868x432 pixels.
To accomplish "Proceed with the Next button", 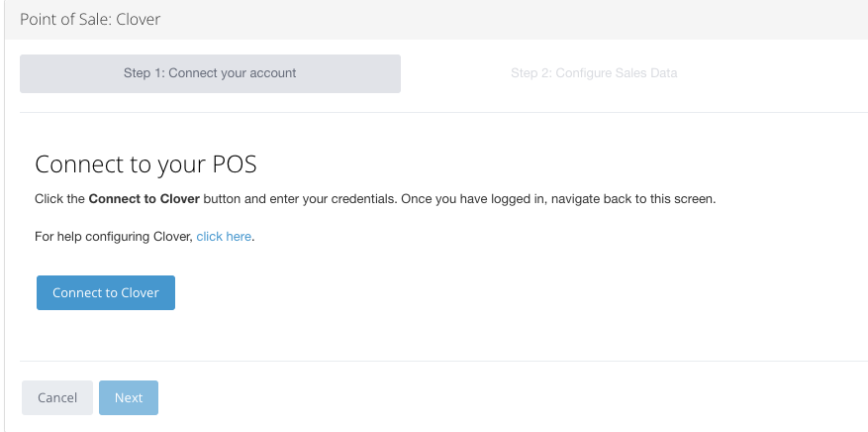I will click(x=129, y=397).
